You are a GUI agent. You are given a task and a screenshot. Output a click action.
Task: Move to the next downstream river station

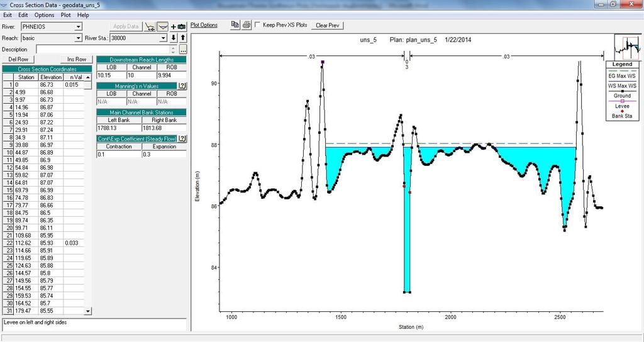174,38
